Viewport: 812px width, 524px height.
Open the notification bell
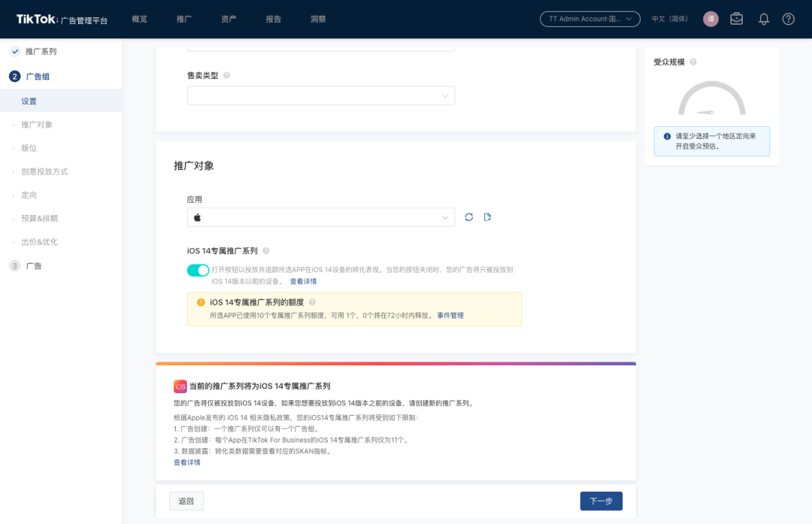point(764,19)
